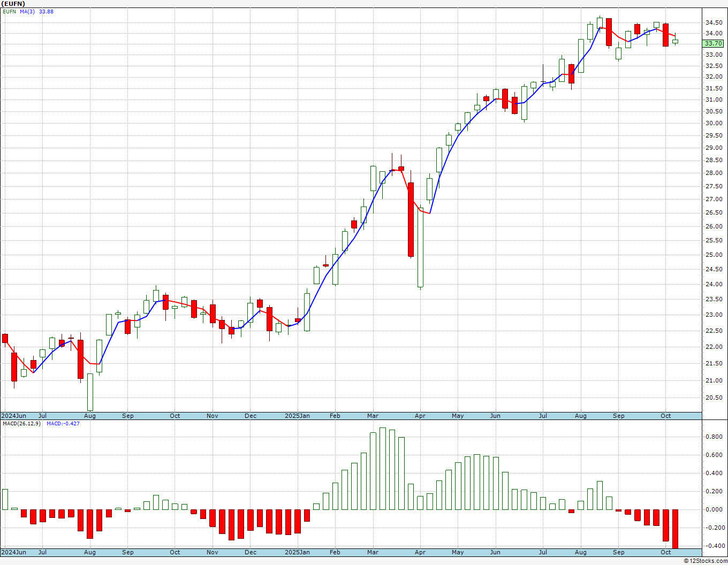
Task: Select the 0.400 MACD axis label
Action: [x=715, y=473]
